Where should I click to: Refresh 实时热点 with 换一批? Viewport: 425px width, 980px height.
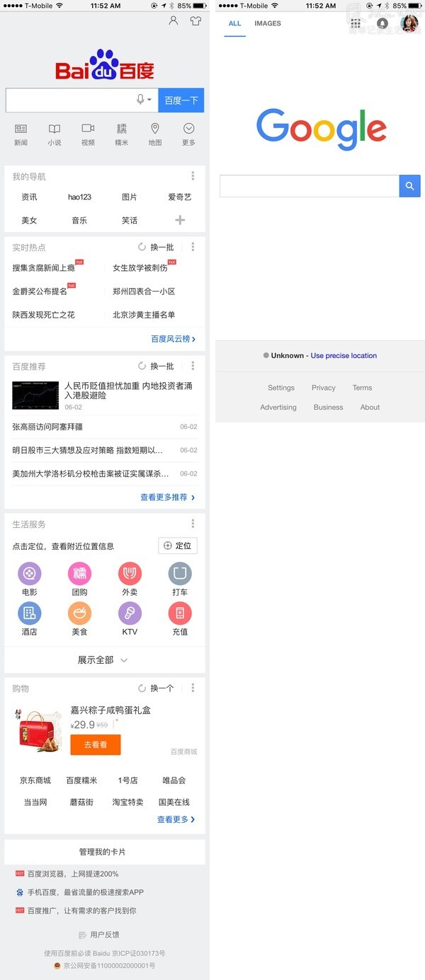coord(156,247)
